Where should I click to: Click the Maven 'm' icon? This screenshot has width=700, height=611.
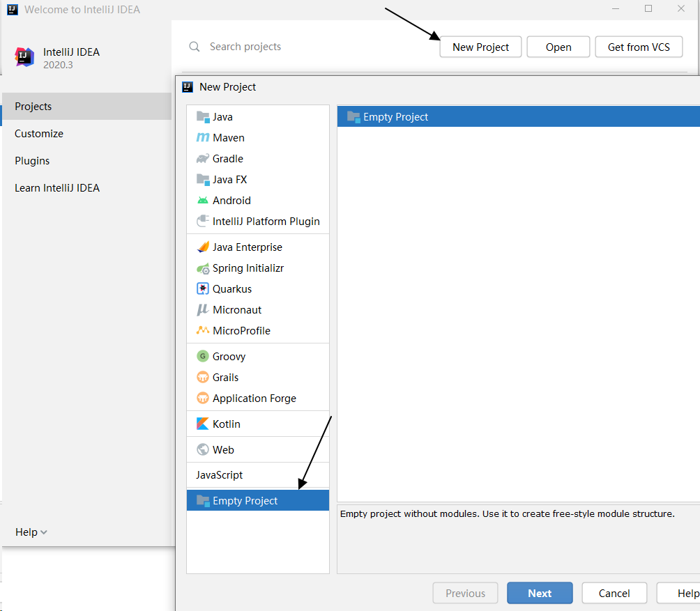(203, 138)
